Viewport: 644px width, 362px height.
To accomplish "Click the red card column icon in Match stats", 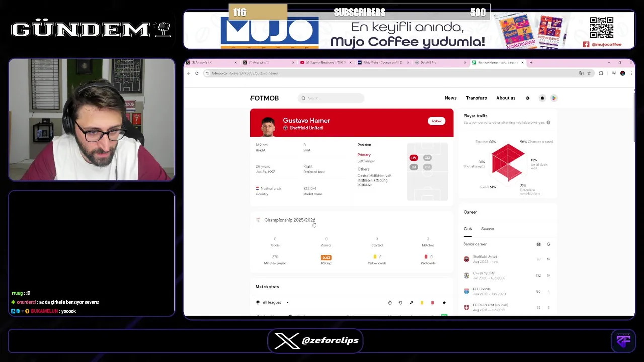I will pos(432,303).
